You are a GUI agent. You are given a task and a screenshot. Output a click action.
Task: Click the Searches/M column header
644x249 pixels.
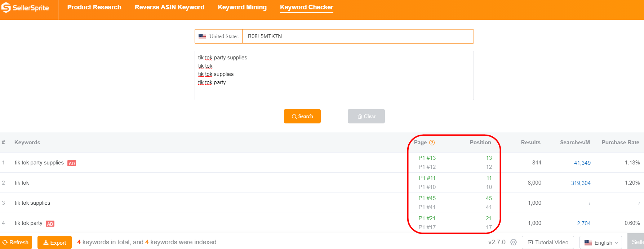[575, 142]
